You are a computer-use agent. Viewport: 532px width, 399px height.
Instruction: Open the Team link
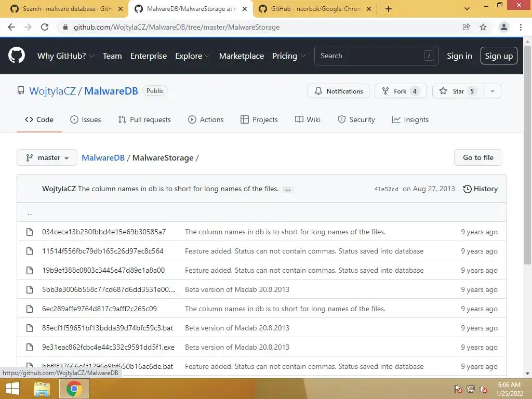pos(112,56)
